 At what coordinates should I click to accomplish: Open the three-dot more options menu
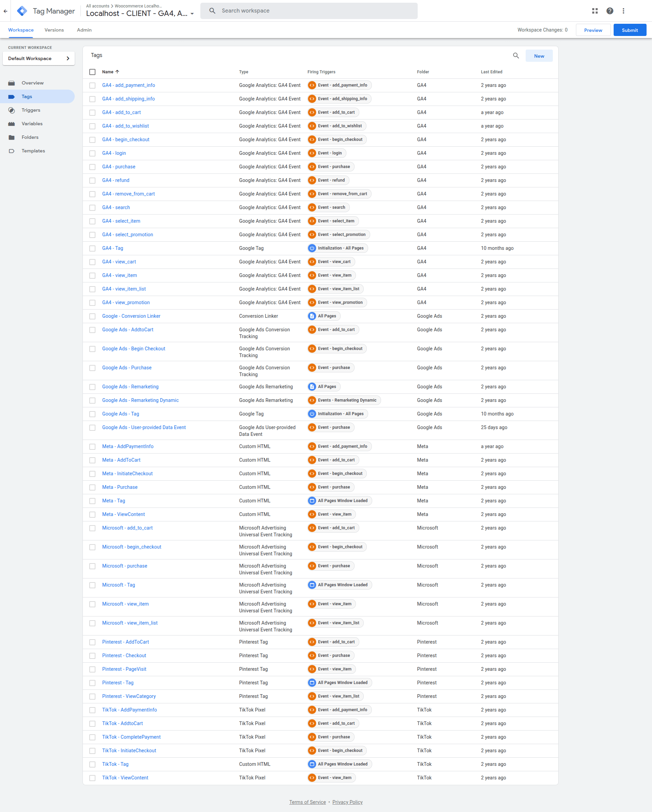tap(623, 11)
